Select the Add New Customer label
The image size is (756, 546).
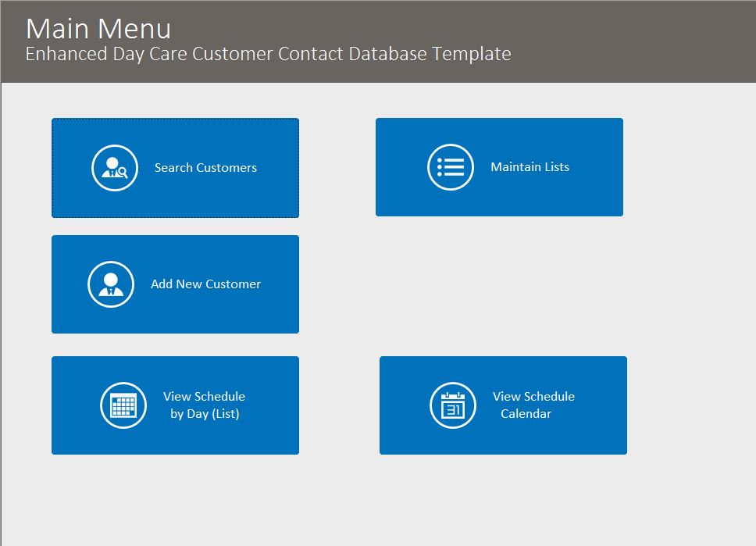coord(205,284)
